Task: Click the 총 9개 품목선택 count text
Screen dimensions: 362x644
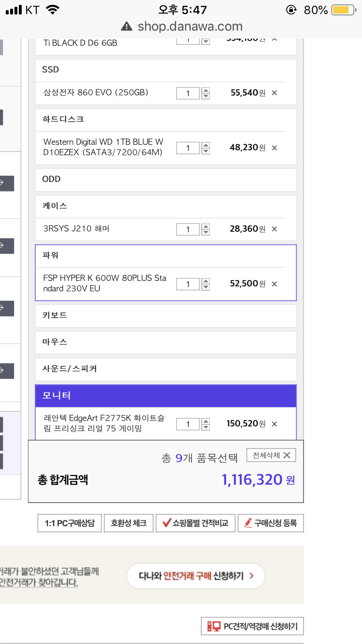Action: pos(200,458)
